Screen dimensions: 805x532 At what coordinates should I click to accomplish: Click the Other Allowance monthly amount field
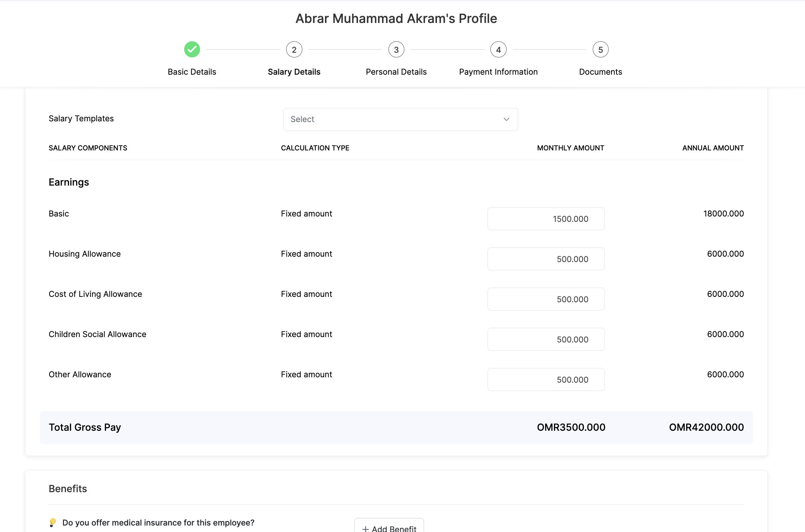[x=546, y=379]
